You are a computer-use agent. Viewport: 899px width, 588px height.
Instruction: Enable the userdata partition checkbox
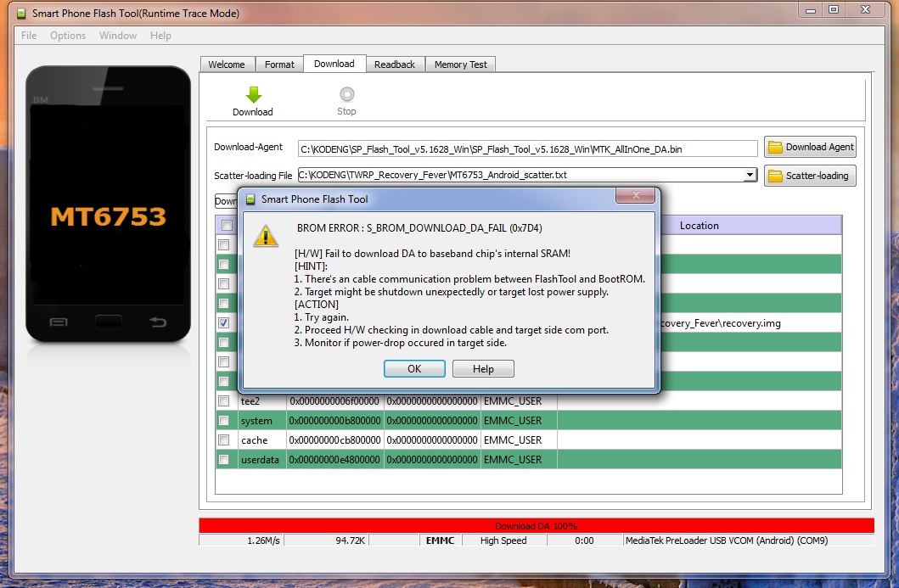pos(224,460)
